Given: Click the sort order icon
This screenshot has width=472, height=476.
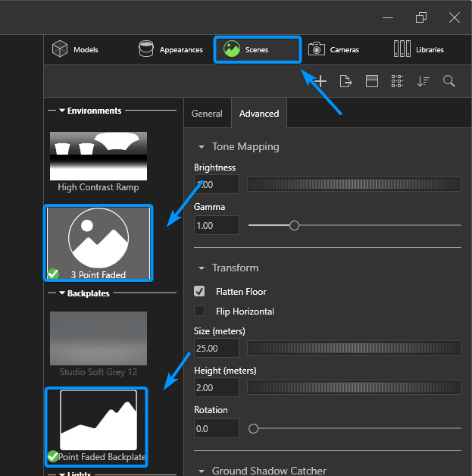Looking at the screenshot, I should (424, 81).
